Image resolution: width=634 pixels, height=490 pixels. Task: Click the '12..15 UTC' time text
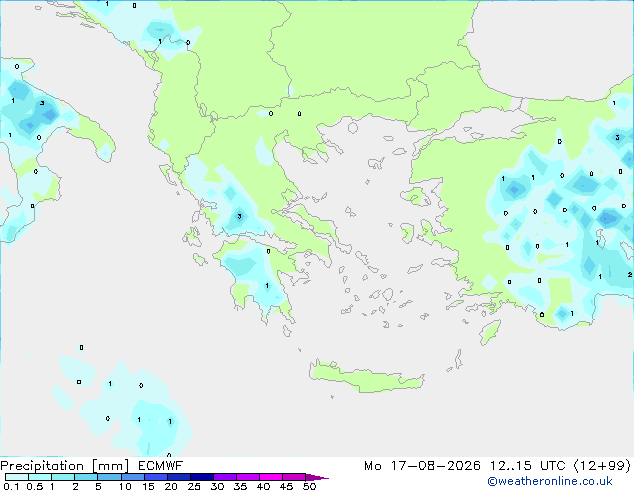pyautogui.click(x=528, y=466)
